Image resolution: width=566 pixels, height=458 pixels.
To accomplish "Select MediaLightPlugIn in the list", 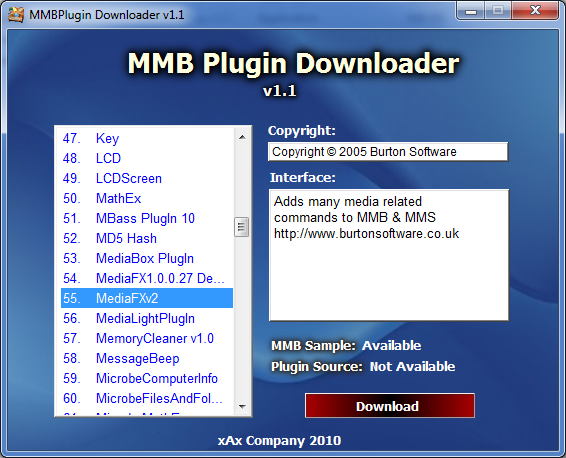I will click(147, 318).
